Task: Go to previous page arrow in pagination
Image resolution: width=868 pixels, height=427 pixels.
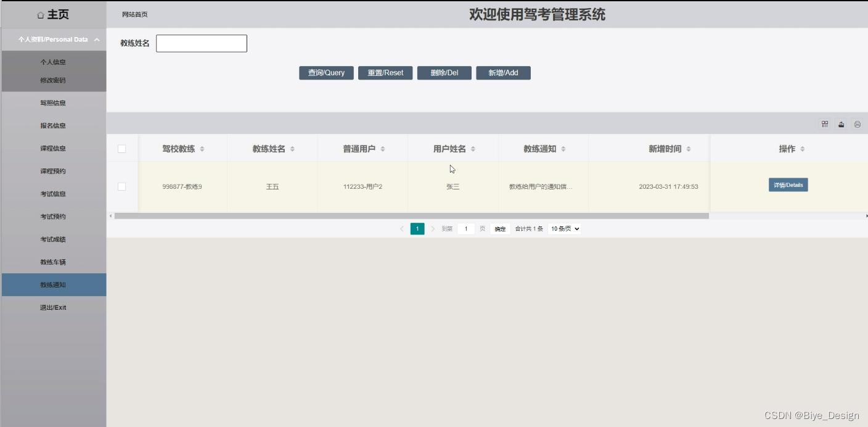Action: point(402,229)
